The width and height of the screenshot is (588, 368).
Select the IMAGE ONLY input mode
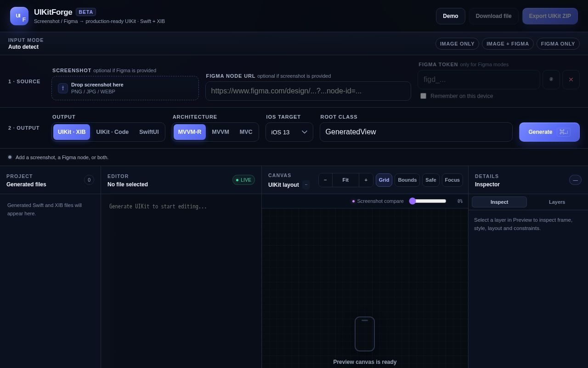pyautogui.click(x=457, y=44)
